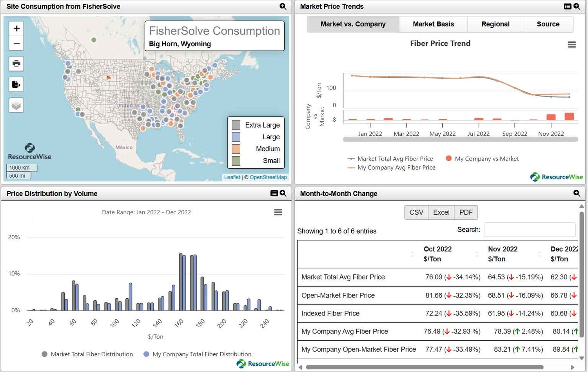Zoom in on the consumption map
588x372 pixels.
click(16, 29)
